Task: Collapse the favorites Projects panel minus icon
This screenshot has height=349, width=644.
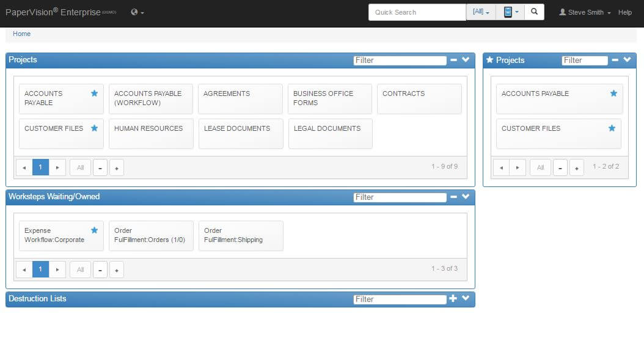Action: pyautogui.click(x=615, y=60)
